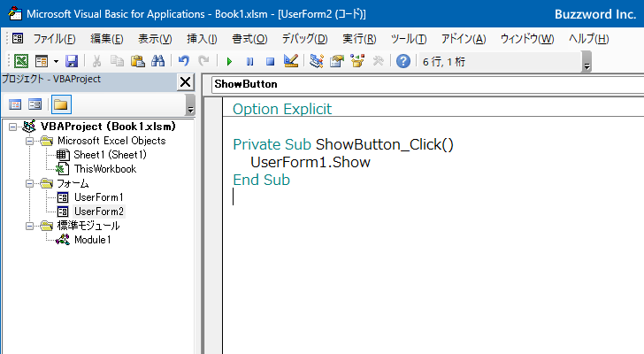644x354 pixels.
Task: Click the View Object icon in project pane
Action: pyautogui.click(x=35, y=104)
